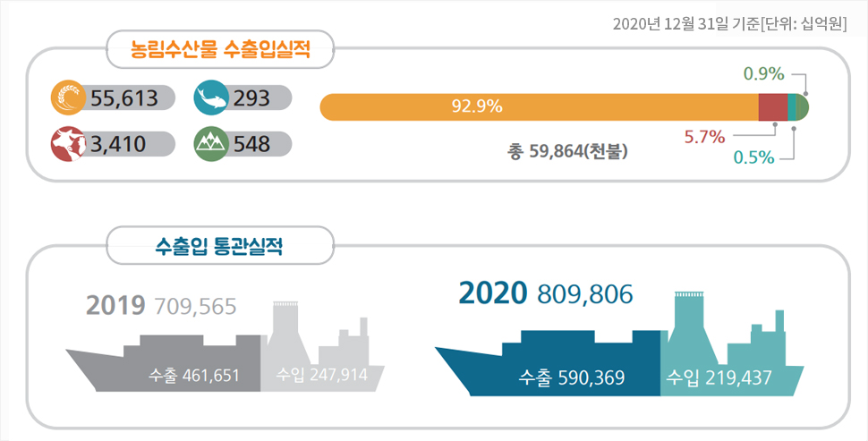Click the 0.9% green percentage label
Viewport: 868px width, 441px height.
[x=764, y=73]
